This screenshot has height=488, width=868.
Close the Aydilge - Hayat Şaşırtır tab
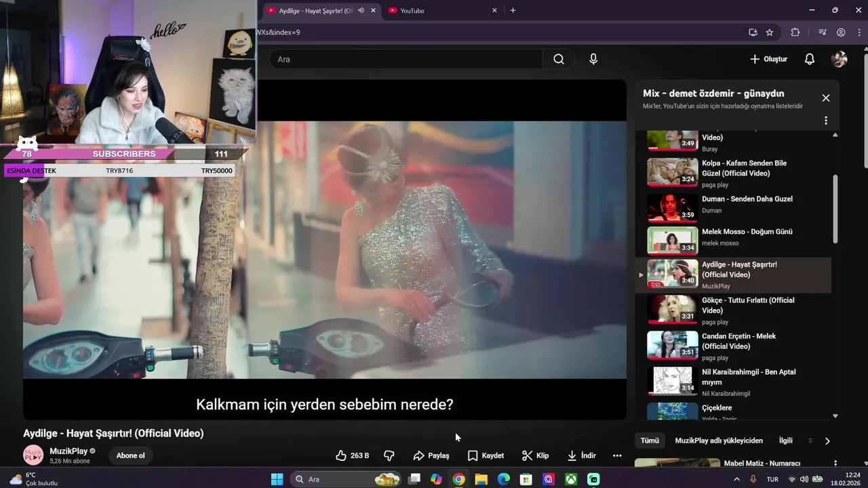[x=373, y=10]
